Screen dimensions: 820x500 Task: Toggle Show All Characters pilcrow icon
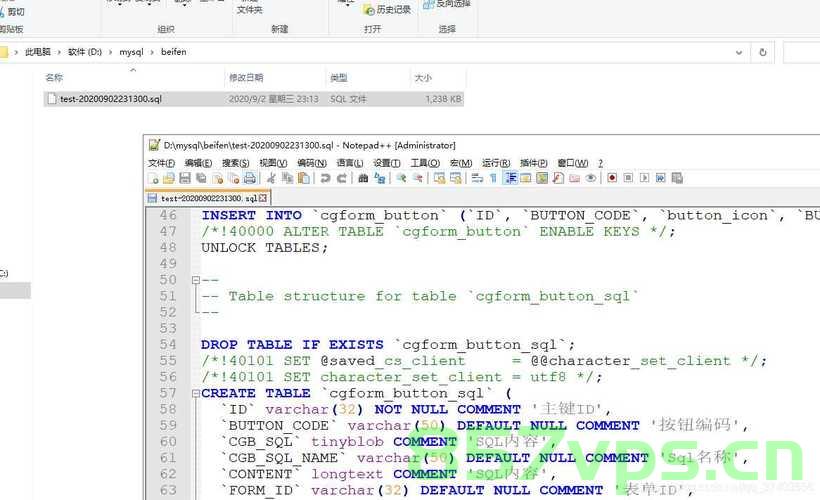coord(493,178)
